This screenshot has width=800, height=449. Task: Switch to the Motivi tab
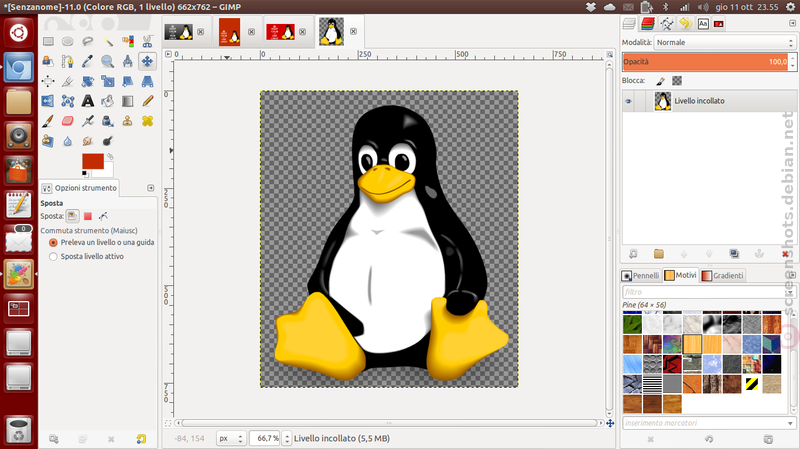[681, 275]
